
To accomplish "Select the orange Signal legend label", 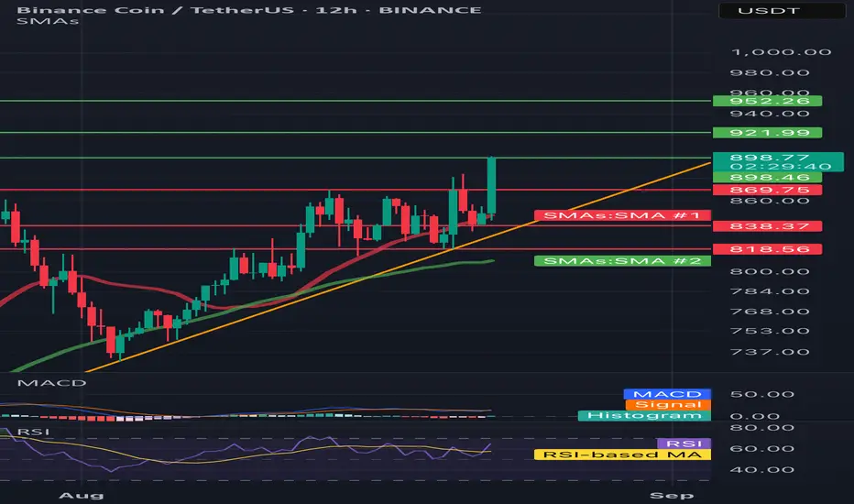I will (x=668, y=404).
